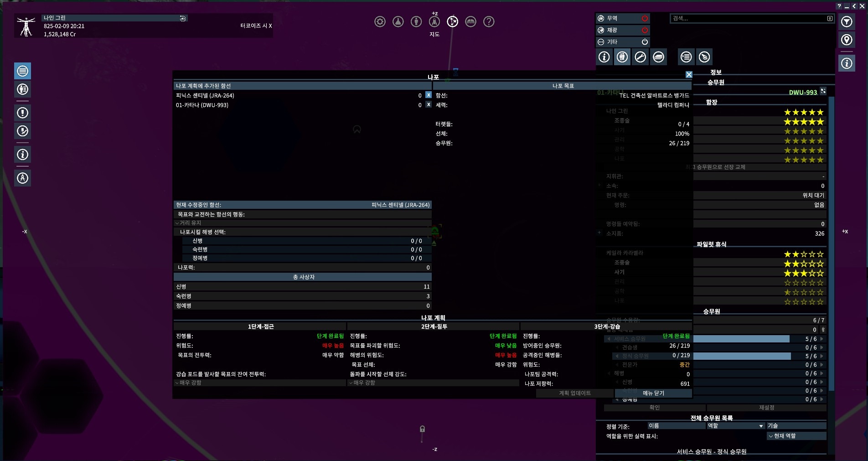This screenshot has width=868, height=461.
Task: Switch to the orders queue list tab
Action: tap(686, 57)
